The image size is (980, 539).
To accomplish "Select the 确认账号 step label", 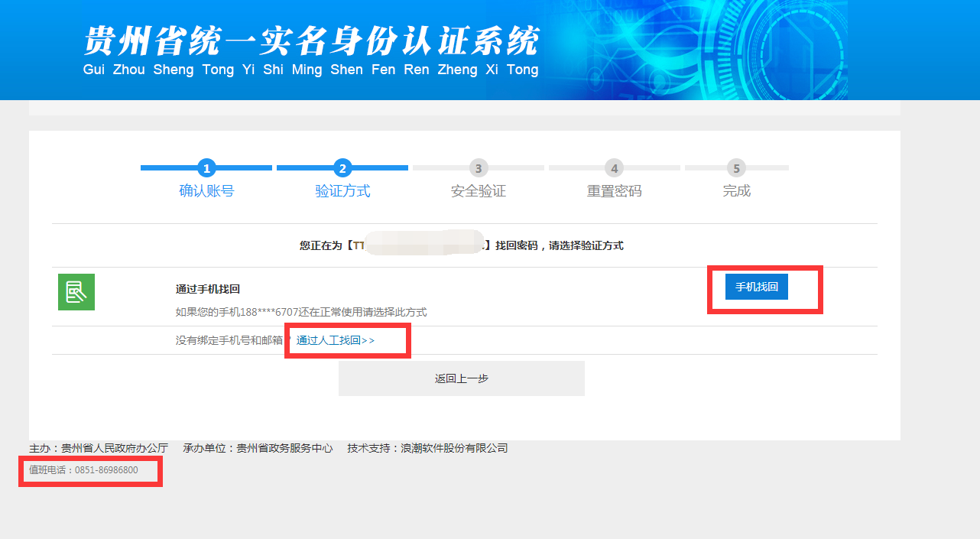I will pos(206,191).
